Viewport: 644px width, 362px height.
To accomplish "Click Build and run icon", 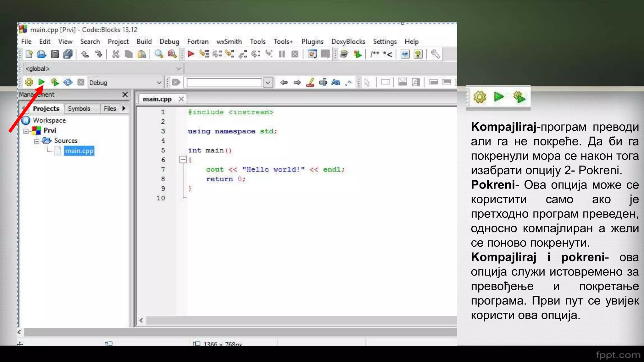I will click(55, 82).
